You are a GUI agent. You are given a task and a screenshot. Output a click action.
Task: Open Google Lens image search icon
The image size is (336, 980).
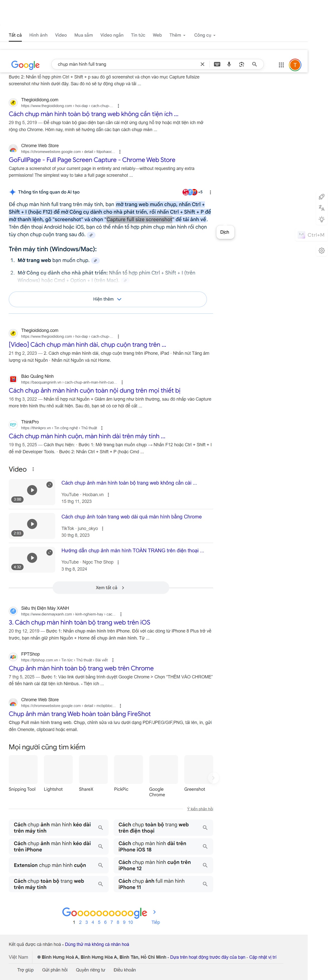pos(242,64)
